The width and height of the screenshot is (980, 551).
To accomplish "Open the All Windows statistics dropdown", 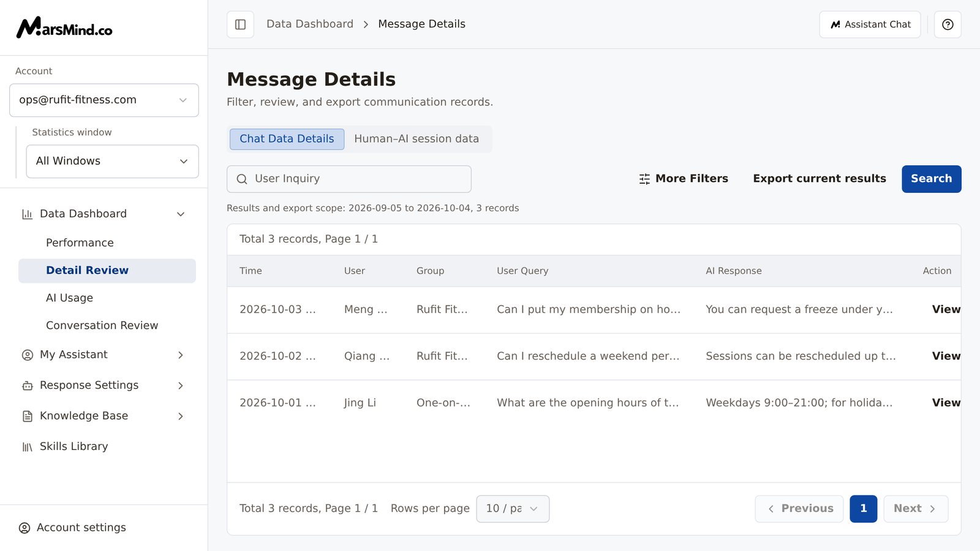I will click(x=113, y=161).
